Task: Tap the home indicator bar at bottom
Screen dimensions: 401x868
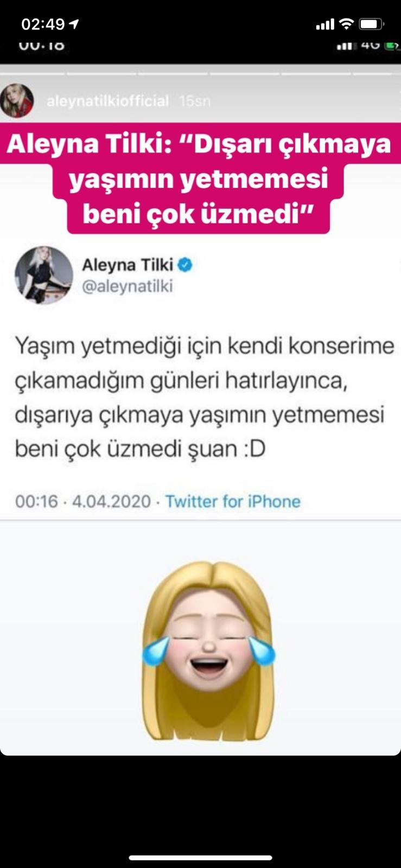Action: (200, 858)
